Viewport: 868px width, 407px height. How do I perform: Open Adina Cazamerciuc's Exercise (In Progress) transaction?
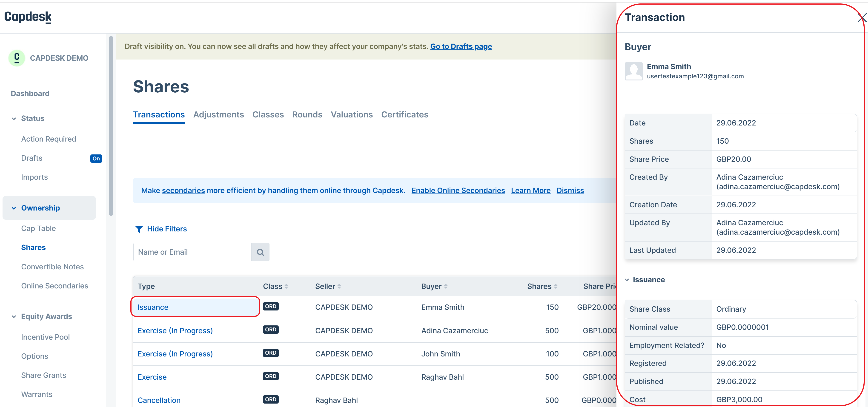[175, 330]
